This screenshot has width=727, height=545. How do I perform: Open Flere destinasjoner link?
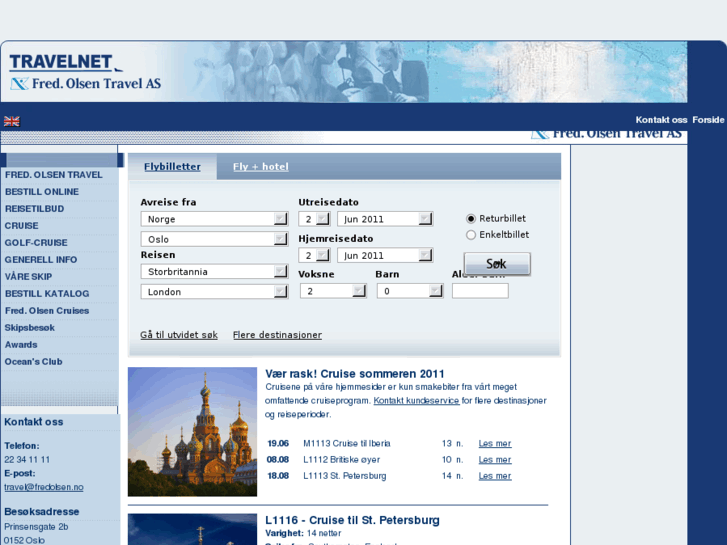tap(277, 335)
